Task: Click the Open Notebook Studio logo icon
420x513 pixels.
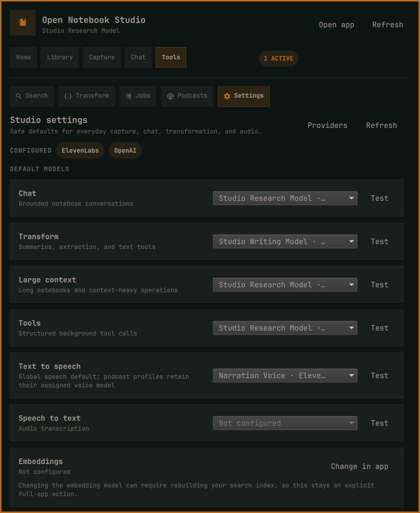Action: click(x=23, y=23)
